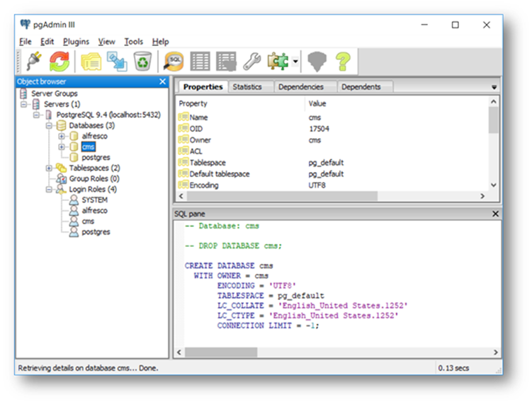Switch to the Dependencies tab
This screenshot has height=404, width=532.
pos(300,87)
